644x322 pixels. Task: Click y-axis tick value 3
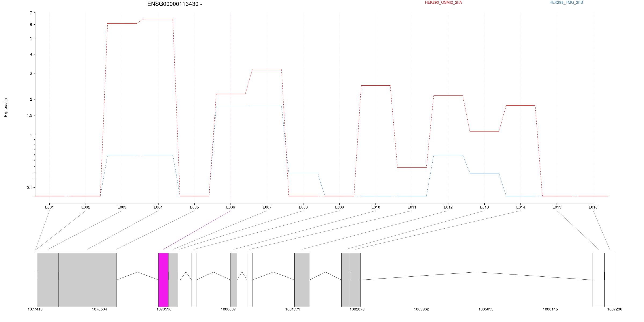pyautogui.click(x=31, y=74)
